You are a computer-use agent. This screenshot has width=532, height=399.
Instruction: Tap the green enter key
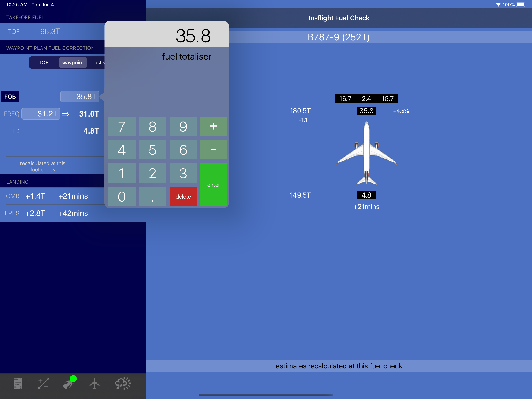point(214,184)
